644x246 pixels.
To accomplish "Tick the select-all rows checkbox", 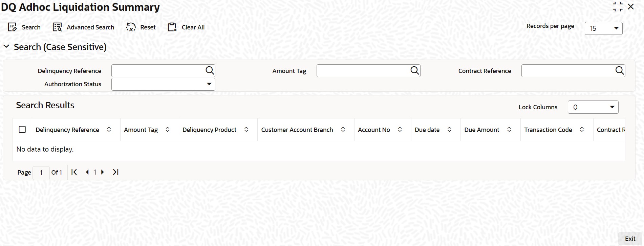I will (22, 130).
